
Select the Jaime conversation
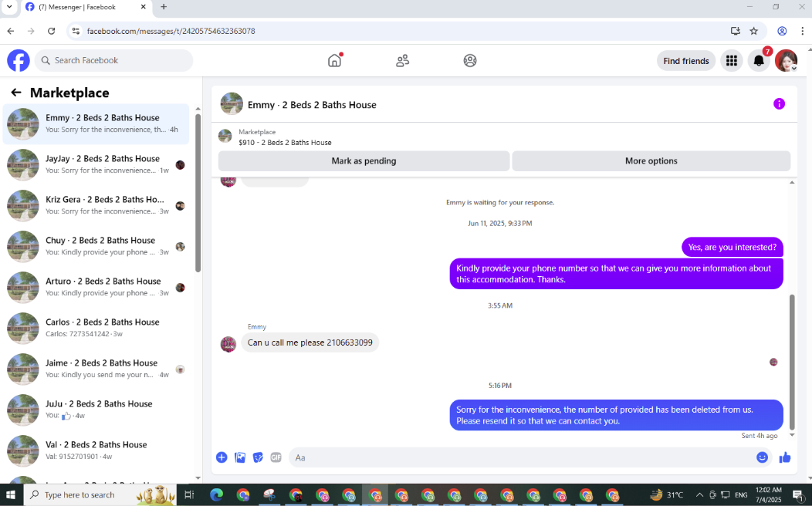click(96, 369)
